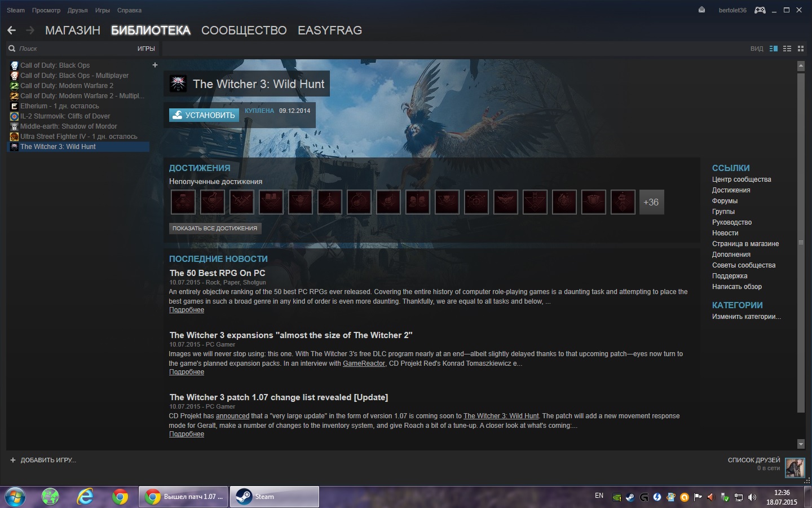Open Достижения link in ССЫЛКИ
The height and width of the screenshot is (508, 812).
[731, 190]
